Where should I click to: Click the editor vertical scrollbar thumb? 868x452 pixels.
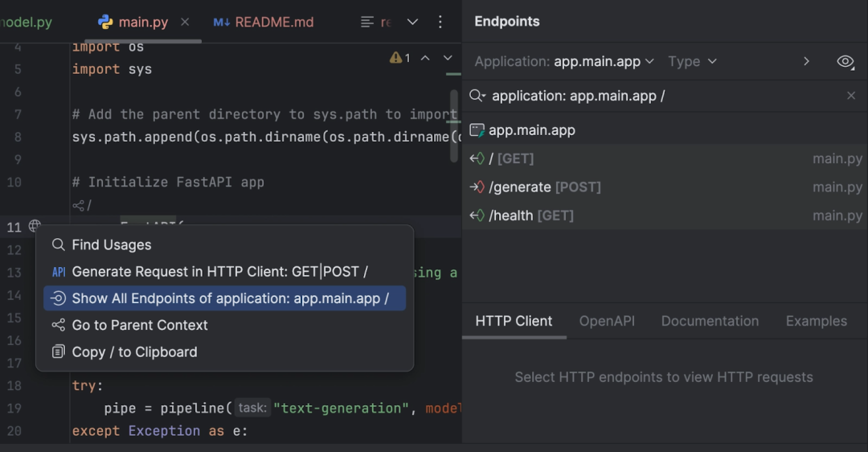click(x=454, y=126)
